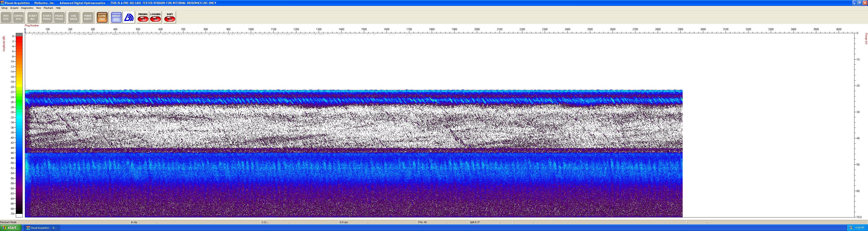
Task: Click the taskbar clock showing 4:58 PM
Action: coord(860,228)
